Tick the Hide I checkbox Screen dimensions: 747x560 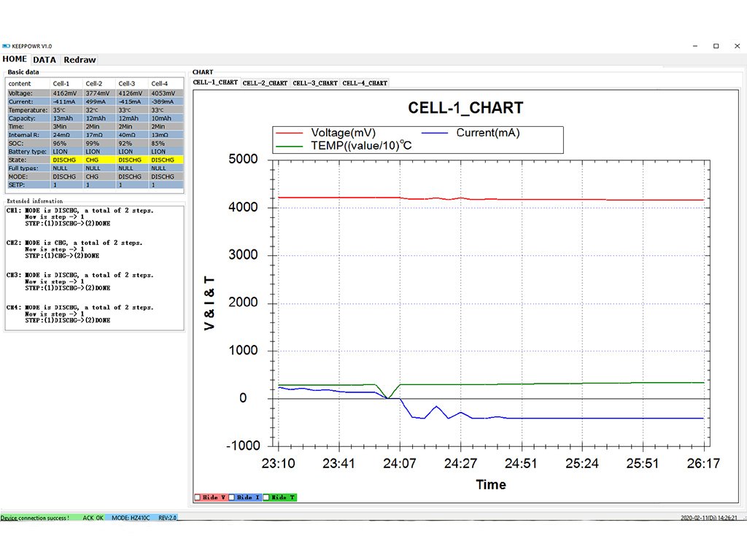pyautogui.click(x=232, y=497)
